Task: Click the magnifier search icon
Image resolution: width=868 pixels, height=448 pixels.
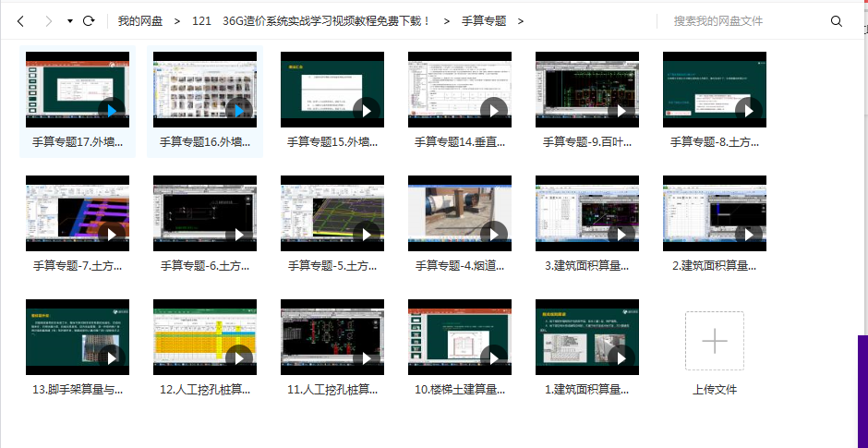Action: pyautogui.click(x=837, y=21)
